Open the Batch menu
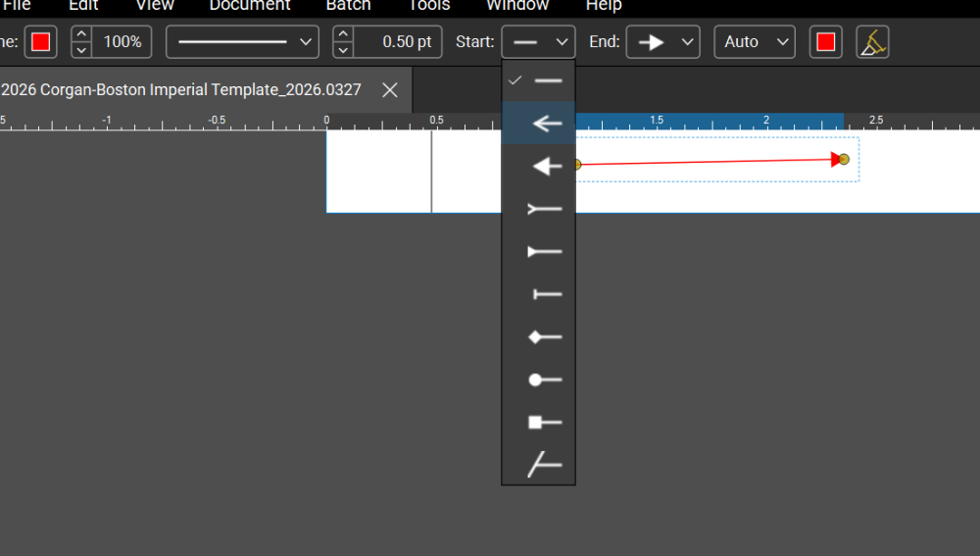 coord(348,6)
